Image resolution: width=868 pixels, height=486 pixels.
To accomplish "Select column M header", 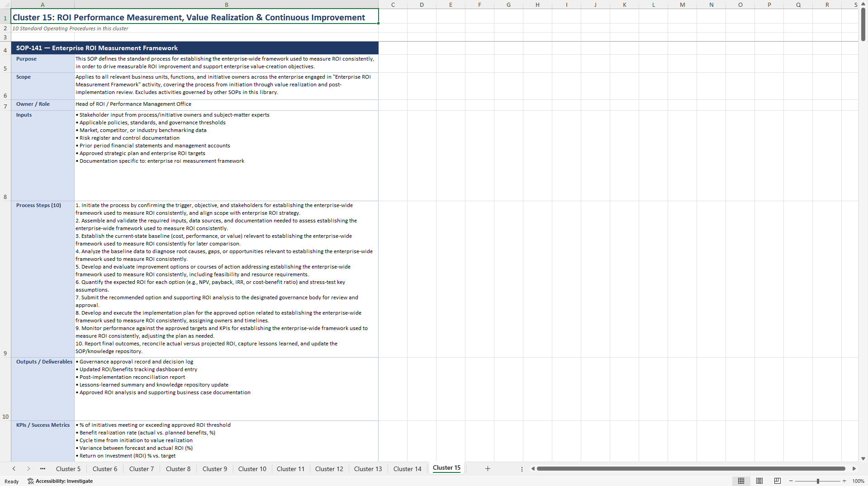I will pos(682,5).
